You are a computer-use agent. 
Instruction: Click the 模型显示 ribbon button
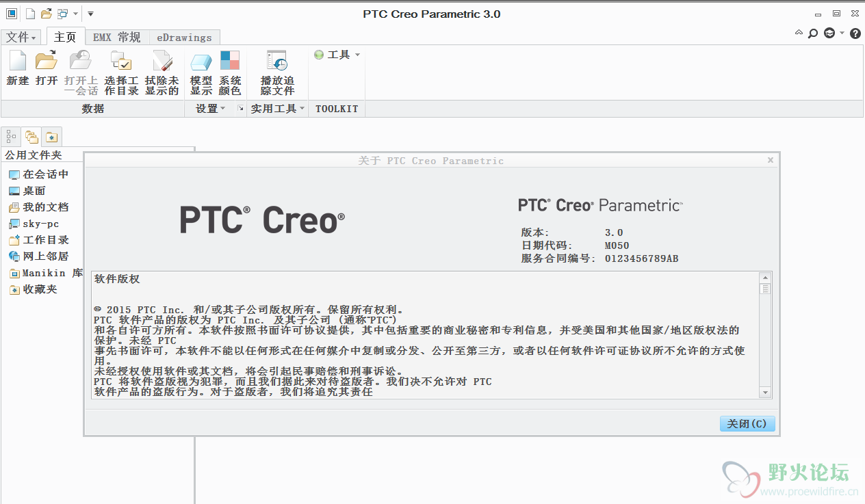[201, 72]
